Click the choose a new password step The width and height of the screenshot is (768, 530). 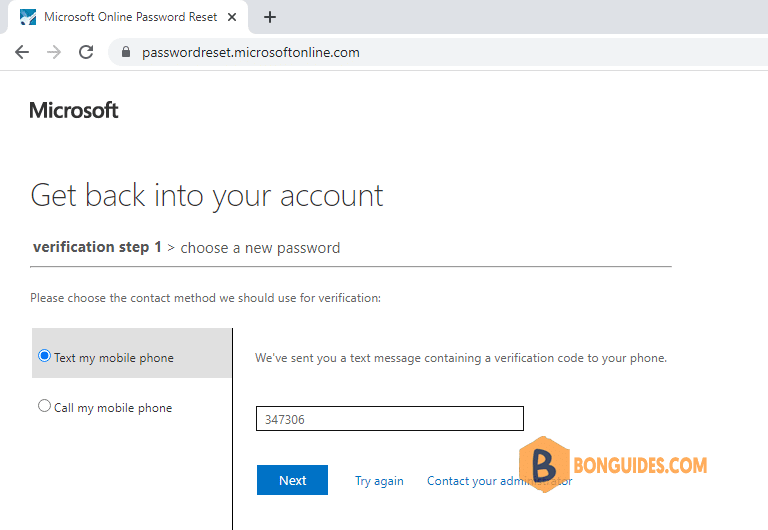click(x=260, y=248)
